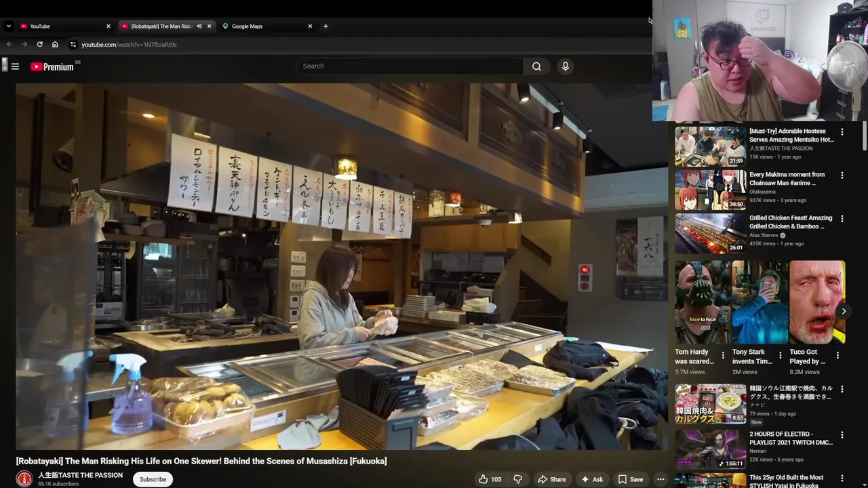Open the Tuco Got Played short

[x=817, y=303]
